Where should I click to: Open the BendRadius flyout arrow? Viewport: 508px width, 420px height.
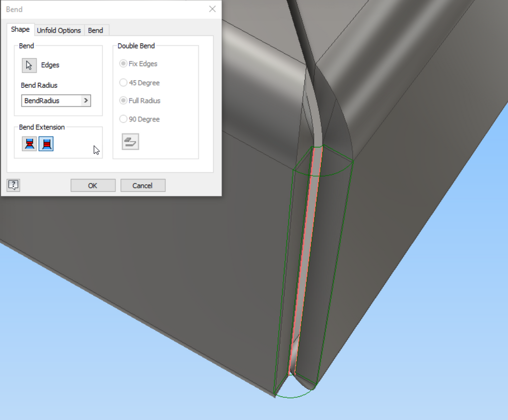pyautogui.click(x=85, y=101)
